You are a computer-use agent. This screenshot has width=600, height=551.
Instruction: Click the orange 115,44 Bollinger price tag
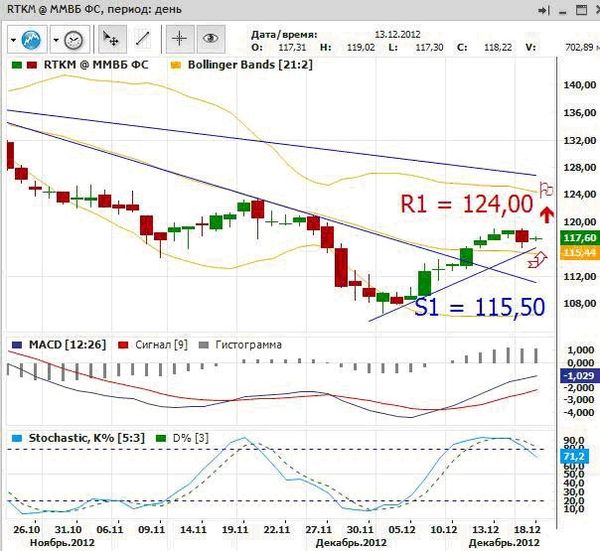580,253
